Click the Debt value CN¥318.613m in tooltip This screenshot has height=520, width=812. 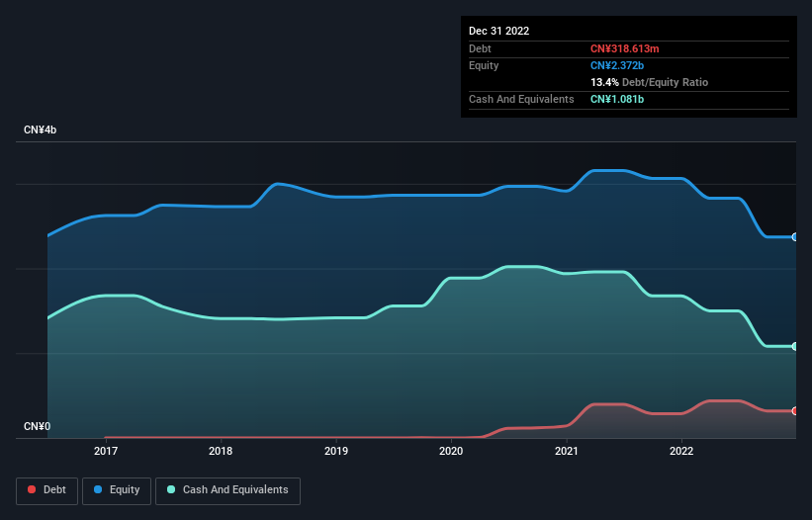624,48
